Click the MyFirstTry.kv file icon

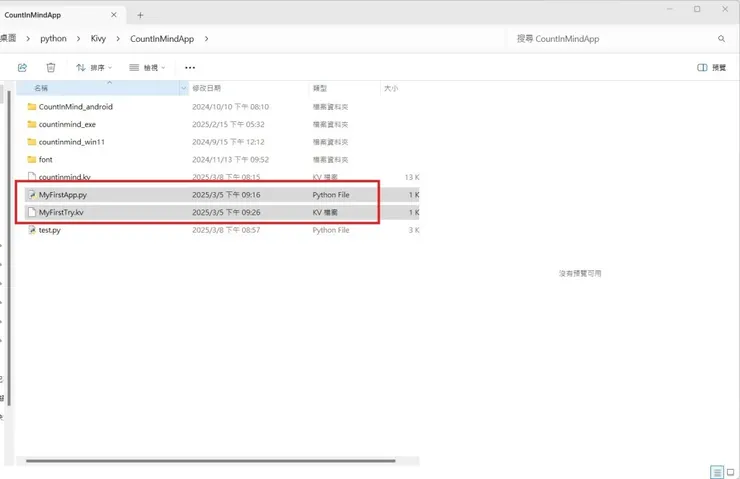point(32,212)
